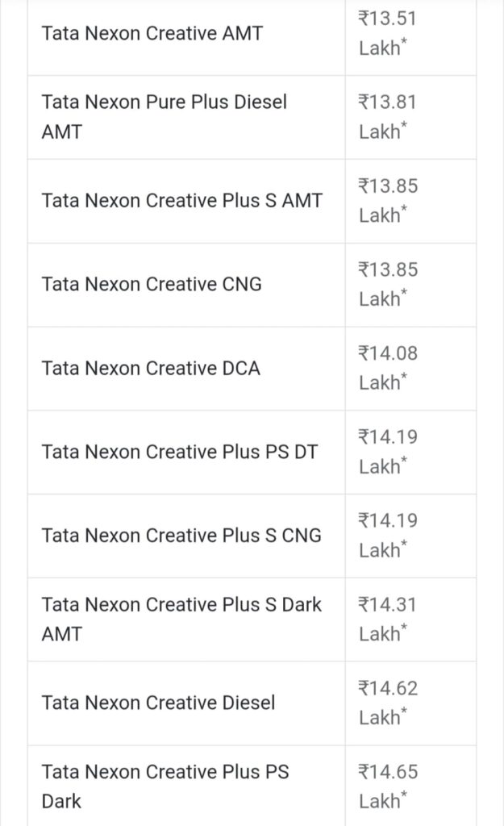Click the ₹14.62 Lakh price cell
Viewport: 504px width, 826px height.
click(x=388, y=703)
